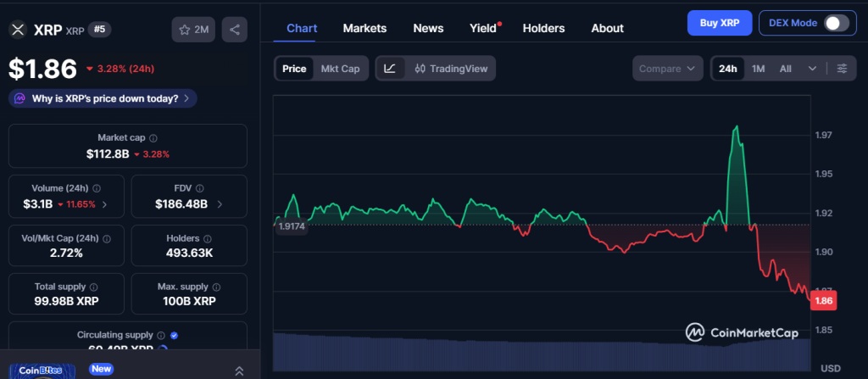Click the info icon next to Market cap
Screen dimensions: 868x379
pos(153,138)
